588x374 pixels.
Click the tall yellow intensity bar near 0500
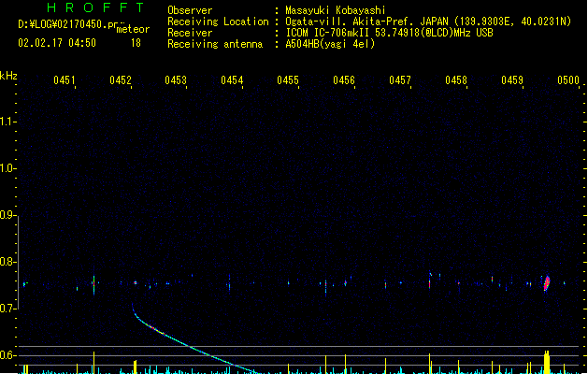547,362
